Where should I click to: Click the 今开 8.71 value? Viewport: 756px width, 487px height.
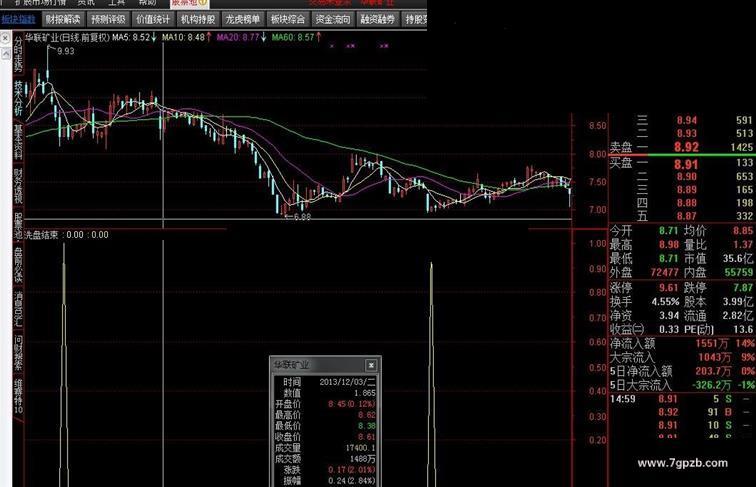(x=669, y=230)
